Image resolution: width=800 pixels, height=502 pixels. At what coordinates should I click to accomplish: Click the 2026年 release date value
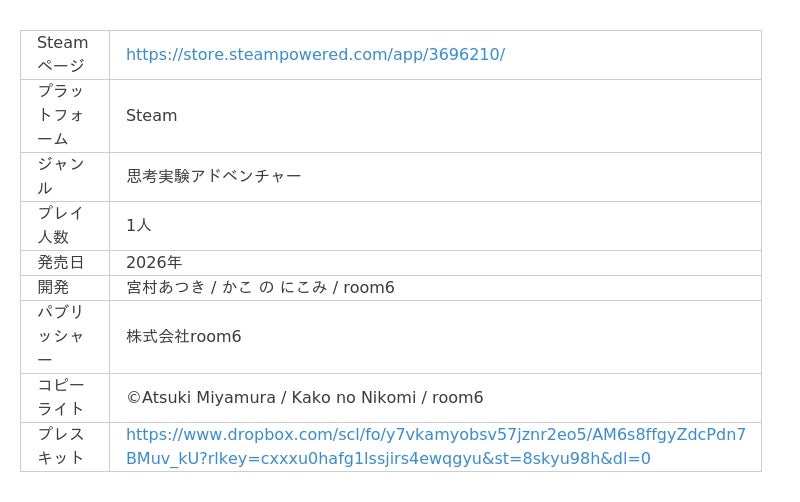pos(154,262)
